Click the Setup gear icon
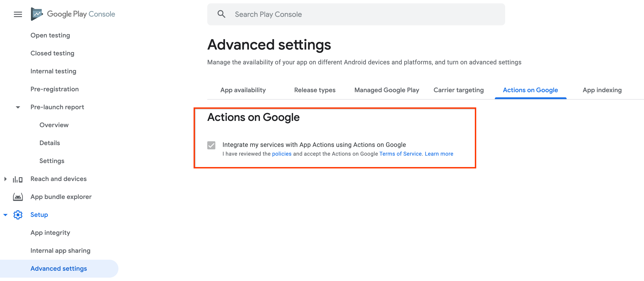Screen dimensions: 644x281 coord(18,214)
